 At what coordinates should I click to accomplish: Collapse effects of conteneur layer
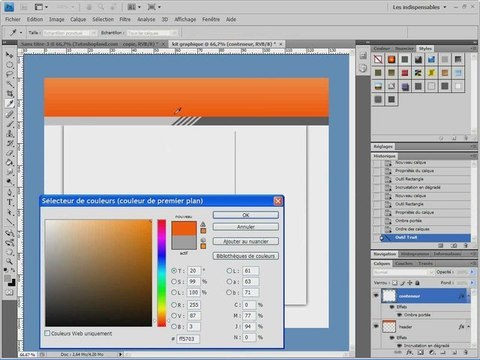pyautogui.click(x=469, y=296)
